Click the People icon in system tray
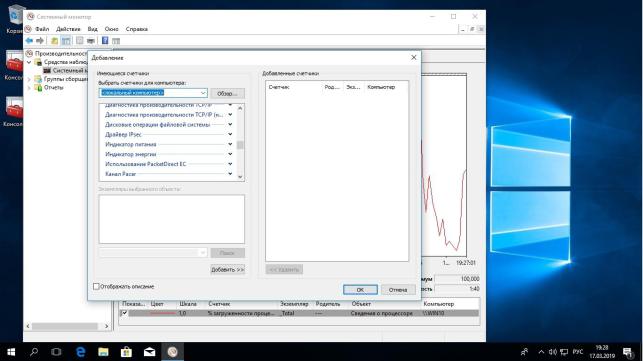This screenshot has height=361, width=643. (524, 352)
